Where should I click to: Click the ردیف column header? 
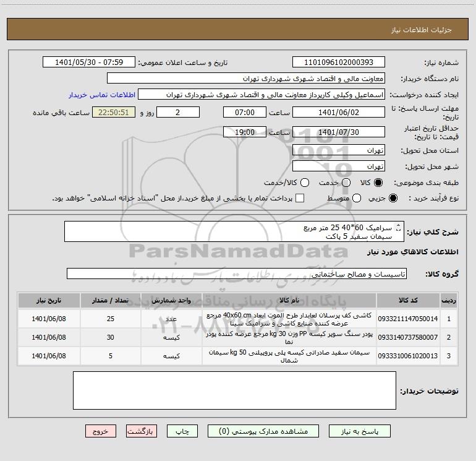click(x=449, y=300)
